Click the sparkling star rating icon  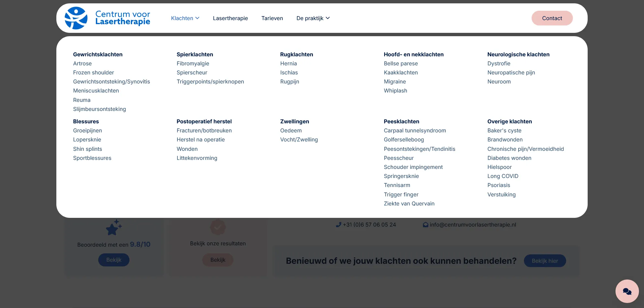click(x=114, y=227)
